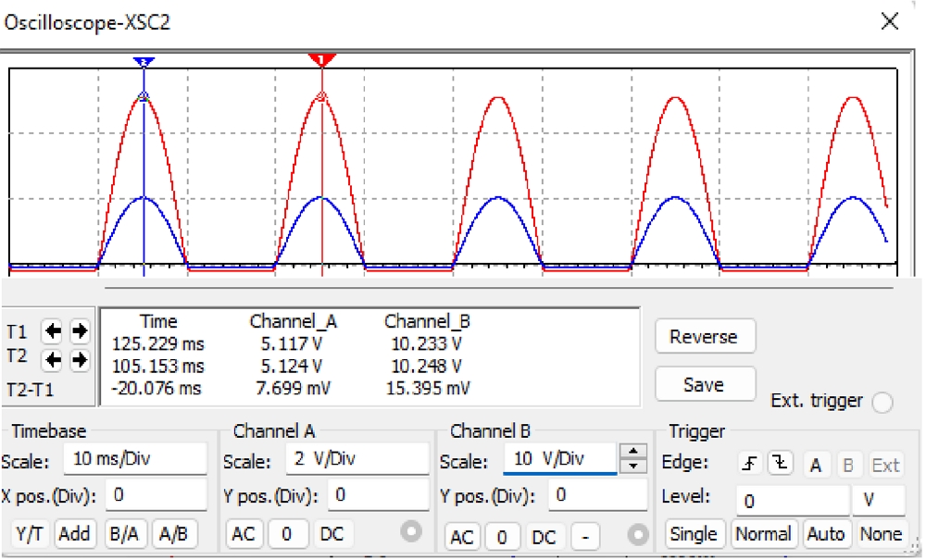Click the red cursor 1 marker on the graph
The image size is (926, 560).
(x=321, y=60)
